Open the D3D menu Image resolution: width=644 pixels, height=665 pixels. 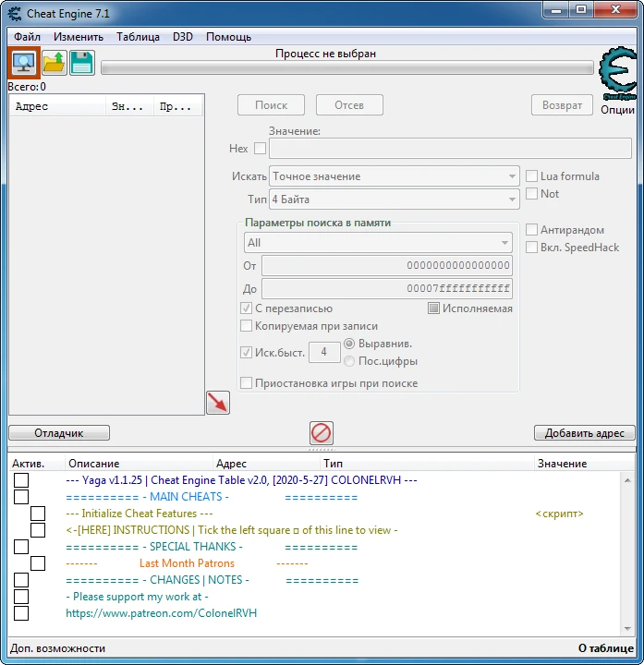click(x=183, y=37)
